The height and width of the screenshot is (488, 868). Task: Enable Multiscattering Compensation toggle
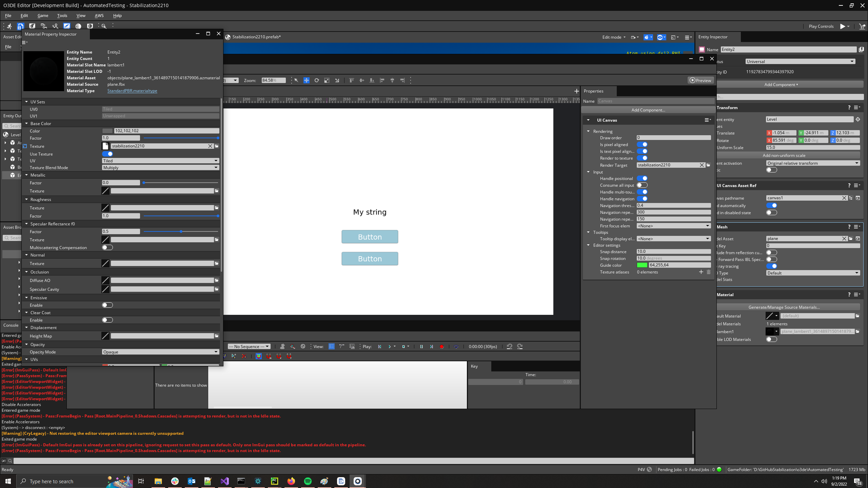(x=107, y=247)
